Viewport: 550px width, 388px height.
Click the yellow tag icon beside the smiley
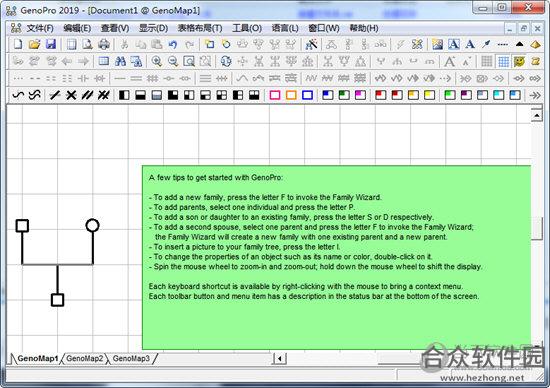click(x=535, y=61)
